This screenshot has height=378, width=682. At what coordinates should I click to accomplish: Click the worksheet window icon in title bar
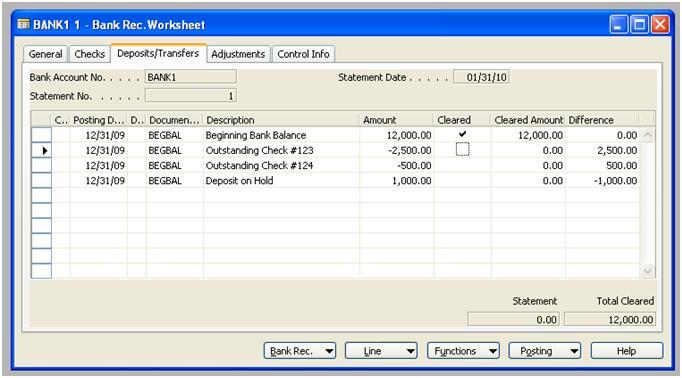point(23,24)
